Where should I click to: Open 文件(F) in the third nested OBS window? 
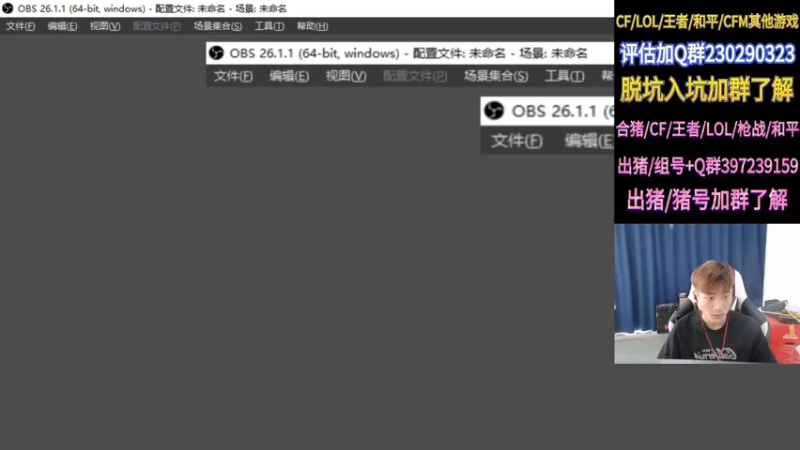tap(516, 141)
